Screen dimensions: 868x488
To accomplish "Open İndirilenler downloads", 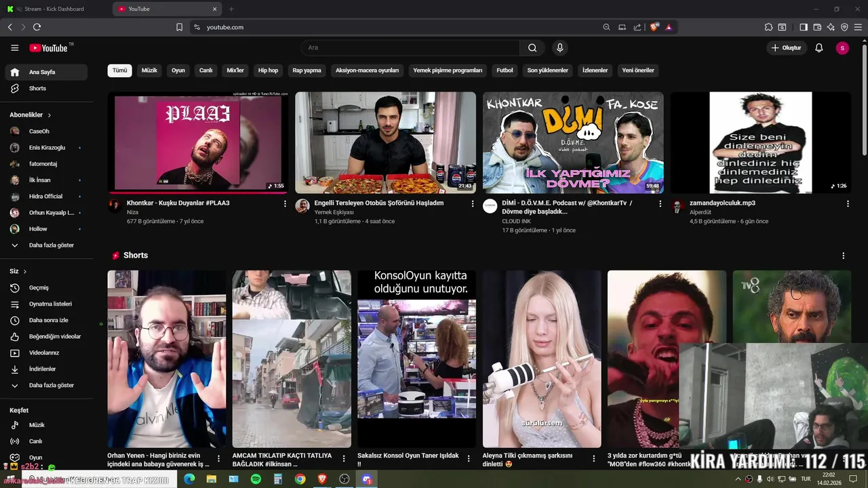I will pos(46,369).
